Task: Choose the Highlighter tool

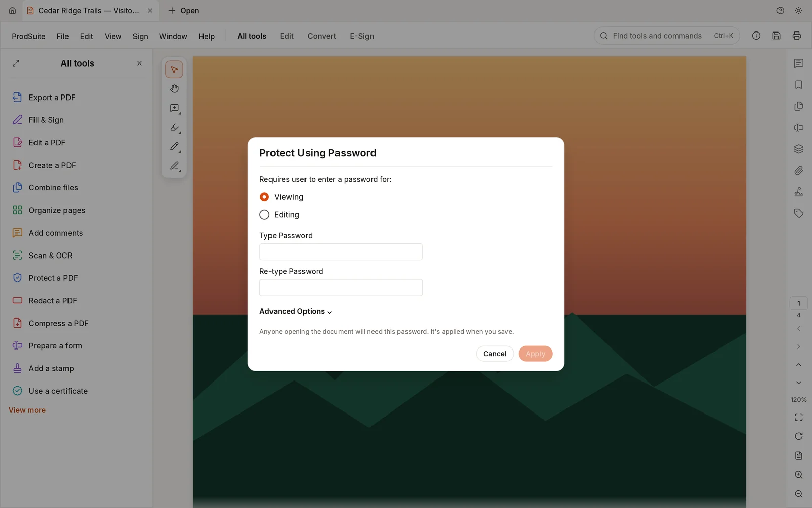Action: (174, 128)
